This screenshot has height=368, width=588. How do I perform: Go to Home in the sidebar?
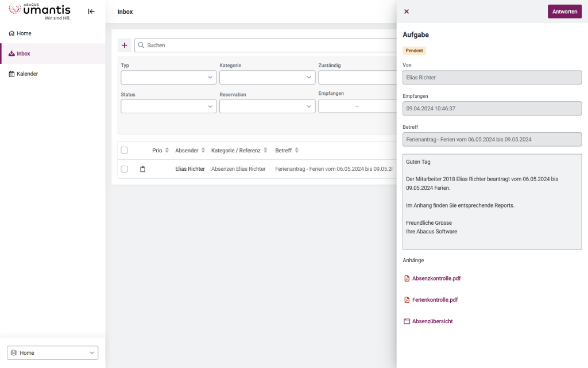pos(24,33)
